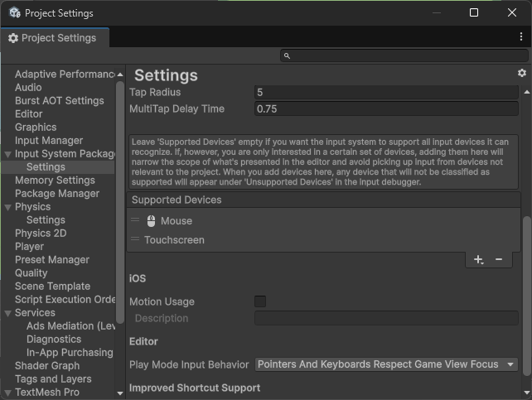532x400 pixels.
Task: Enable the Motion Usage checkbox
Action: pyautogui.click(x=260, y=301)
